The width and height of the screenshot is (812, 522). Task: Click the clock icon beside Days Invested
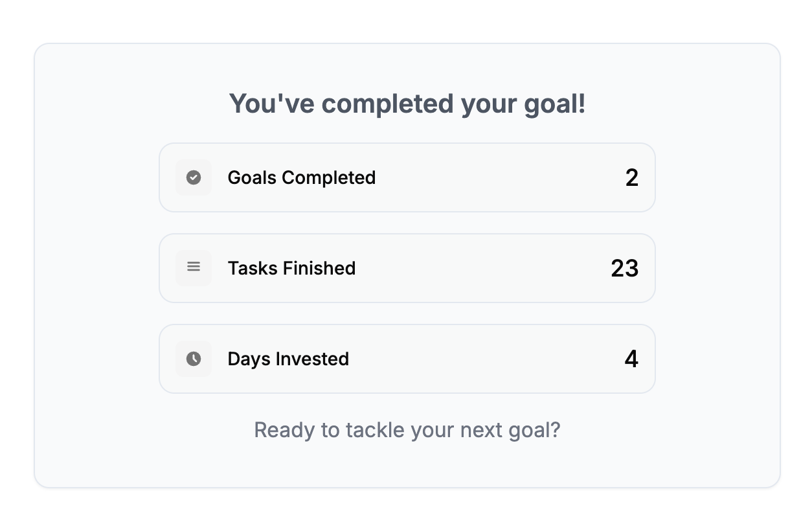coord(193,359)
